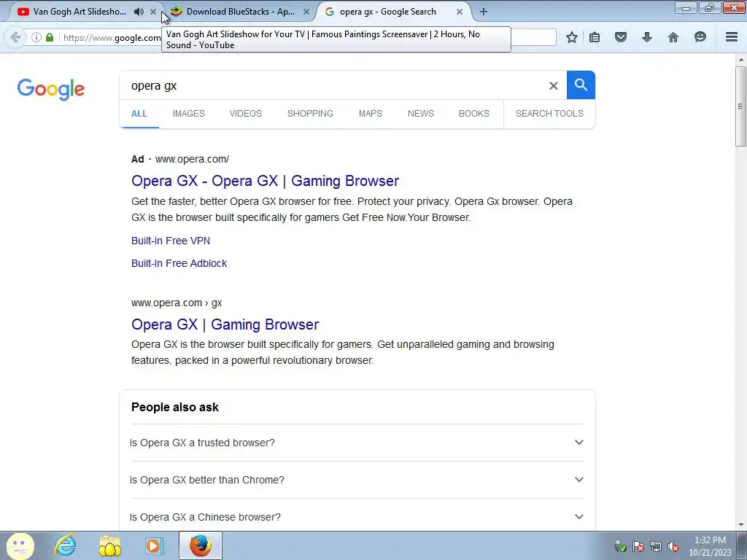The width and height of the screenshot is (747, 560).
Task: Open the Hello chat smiley icon
Action: click(x=700, y=37)
